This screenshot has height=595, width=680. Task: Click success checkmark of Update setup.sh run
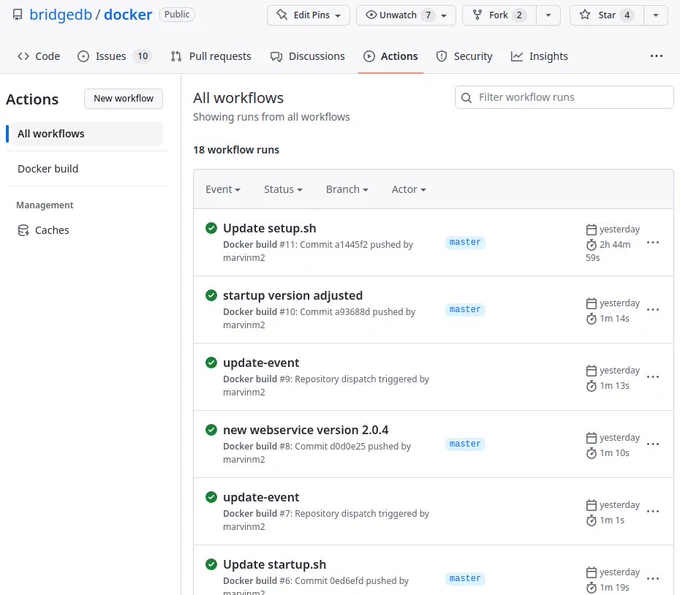coord(211,228)
